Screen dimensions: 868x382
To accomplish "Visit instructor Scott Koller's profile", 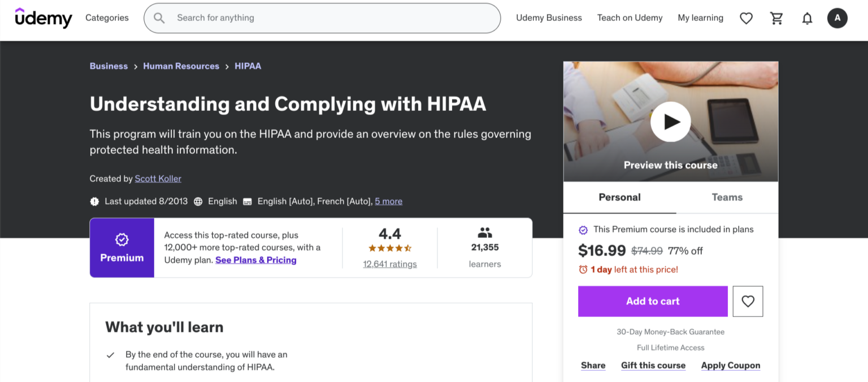I will 158,178.
